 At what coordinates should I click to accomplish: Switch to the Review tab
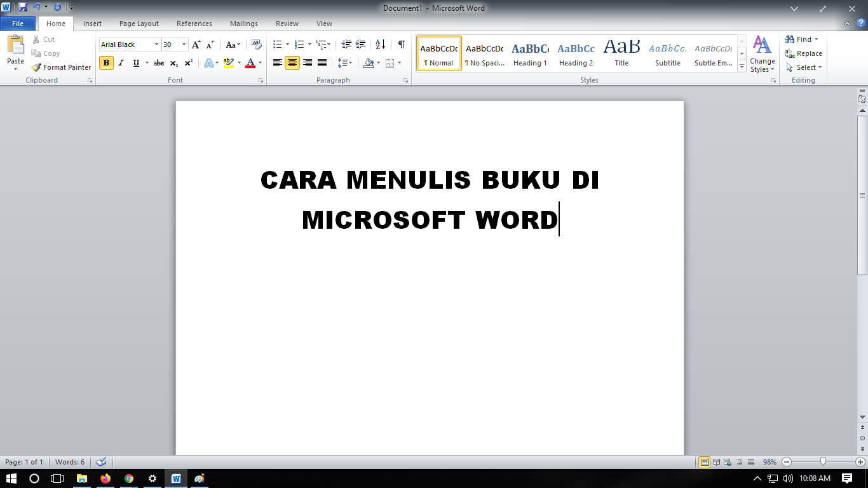coord(287,24)
